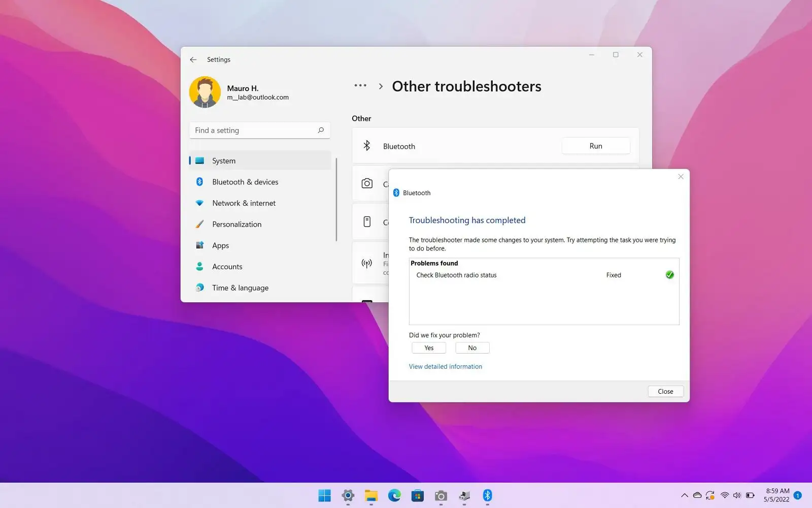The image size is (812, 508).
Task: Launch Microsoft Edge from taskbar
Action: [x=394, y=495]
